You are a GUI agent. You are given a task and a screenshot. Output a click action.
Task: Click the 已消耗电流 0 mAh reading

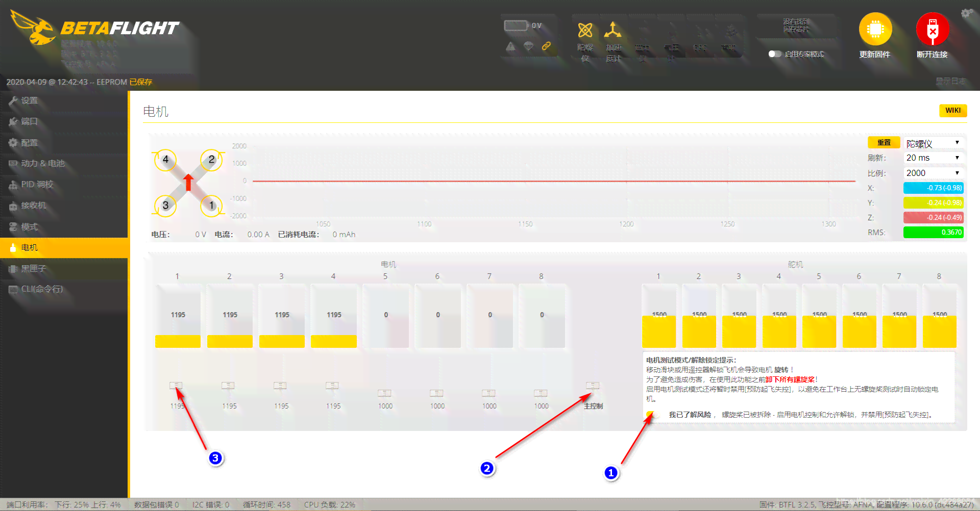[316, 235]
